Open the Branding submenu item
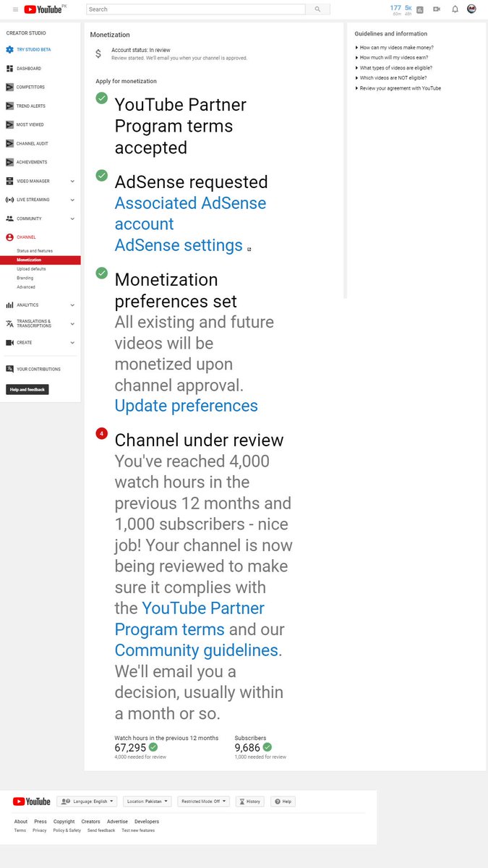 coord(25,278)
